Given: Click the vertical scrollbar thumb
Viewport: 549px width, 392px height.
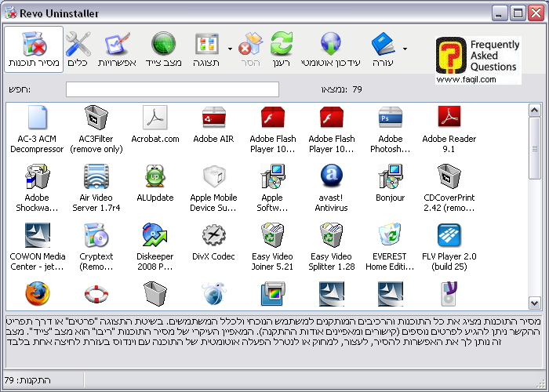Looking at the screenshot, I should click(534, 148).
